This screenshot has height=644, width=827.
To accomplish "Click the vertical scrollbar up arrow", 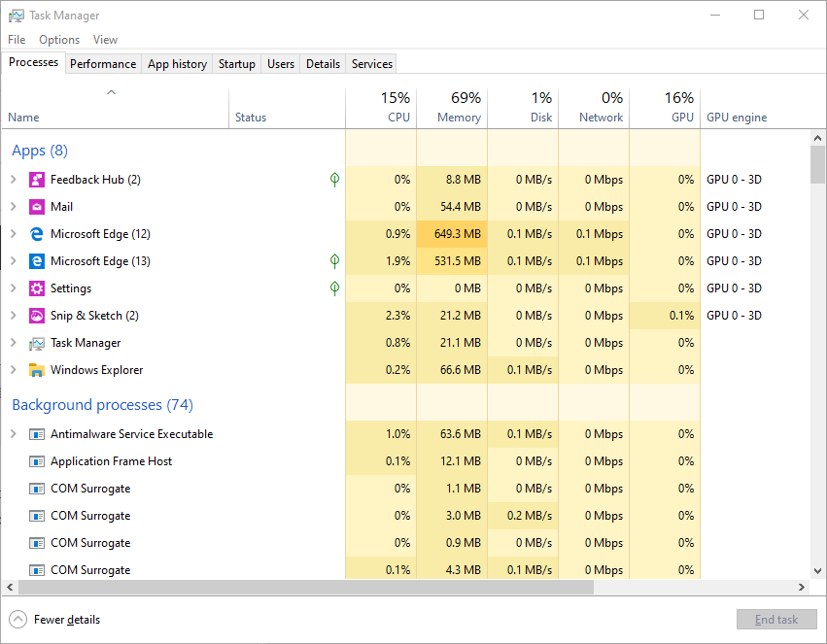I will pyautogui.click(x=817, y=138).
